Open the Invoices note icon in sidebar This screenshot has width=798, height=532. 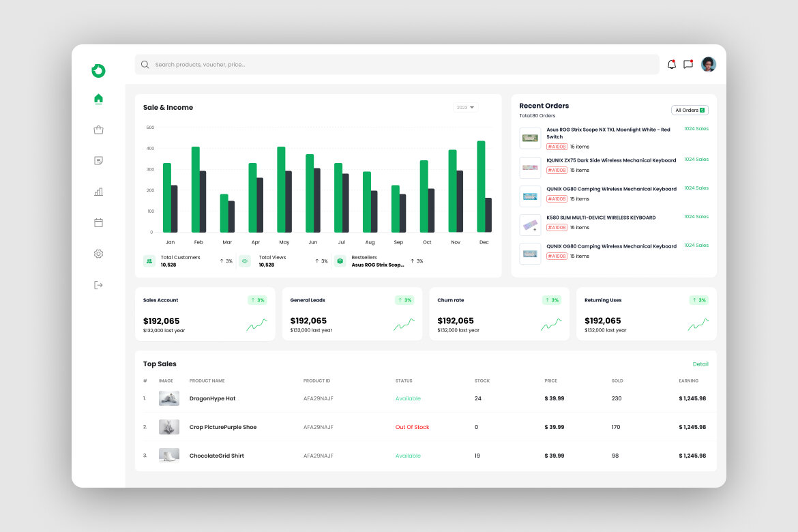click(98, 160)
